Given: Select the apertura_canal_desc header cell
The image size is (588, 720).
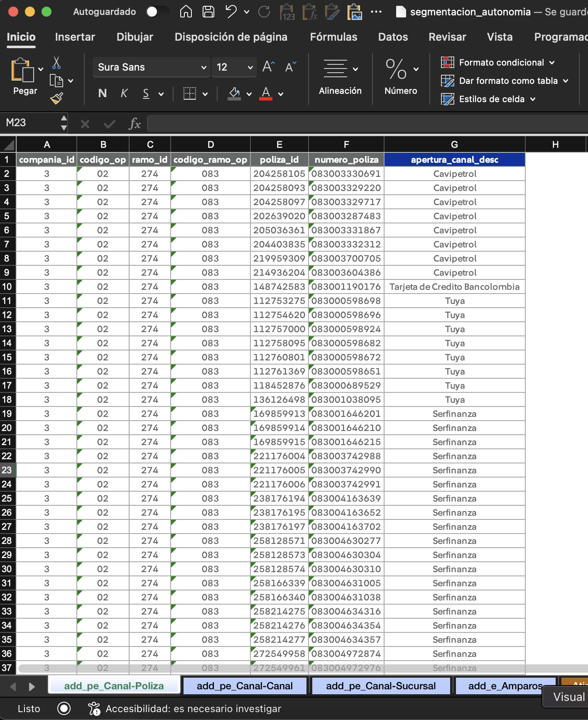Looking at the screenshot, I should tap(454, 160).
